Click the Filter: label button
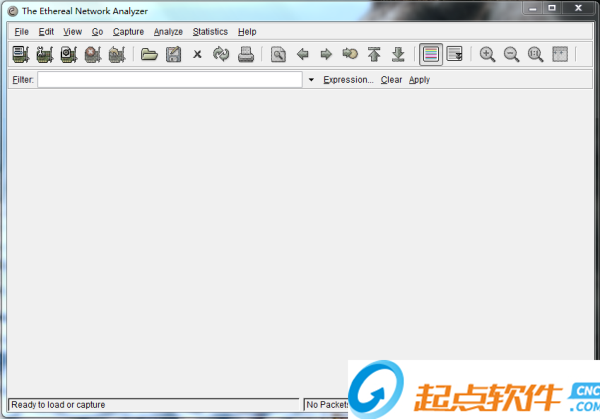The width and height of the screenshot is (600, 419). point(23,80)
